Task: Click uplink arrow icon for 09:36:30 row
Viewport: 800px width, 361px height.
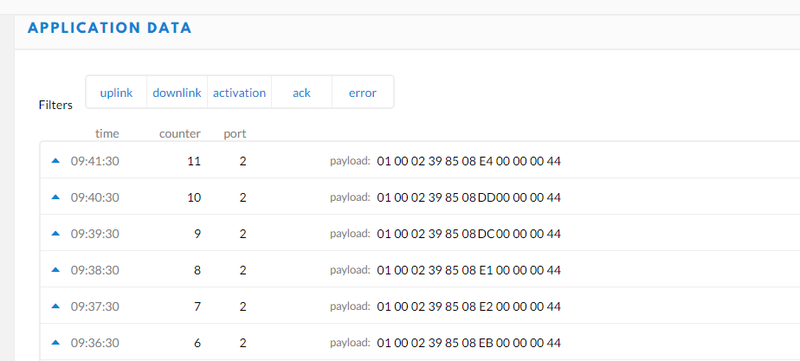Action: click(56, 343)
